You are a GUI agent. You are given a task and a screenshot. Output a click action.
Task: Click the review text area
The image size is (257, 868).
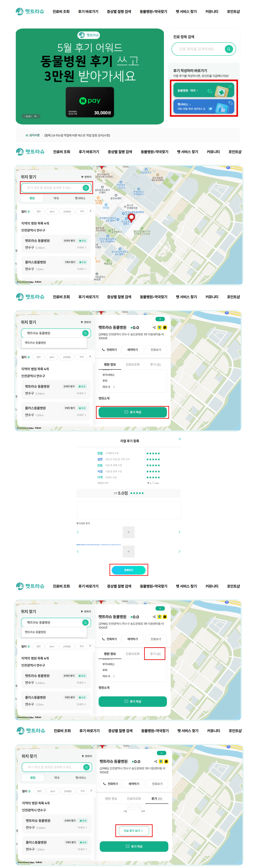click(x=128, y=510)
